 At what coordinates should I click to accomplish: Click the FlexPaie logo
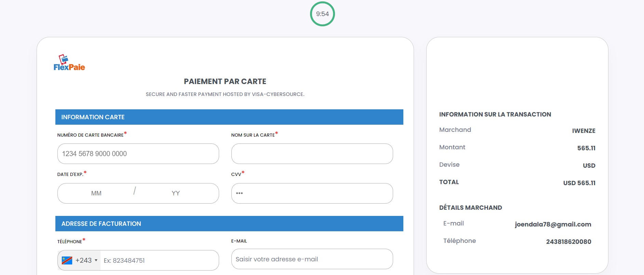[x=69, y=63]
